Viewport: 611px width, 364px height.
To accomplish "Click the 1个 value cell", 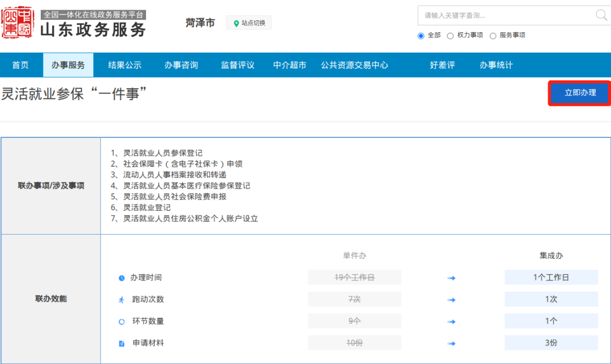I will (x=551, y=321).
